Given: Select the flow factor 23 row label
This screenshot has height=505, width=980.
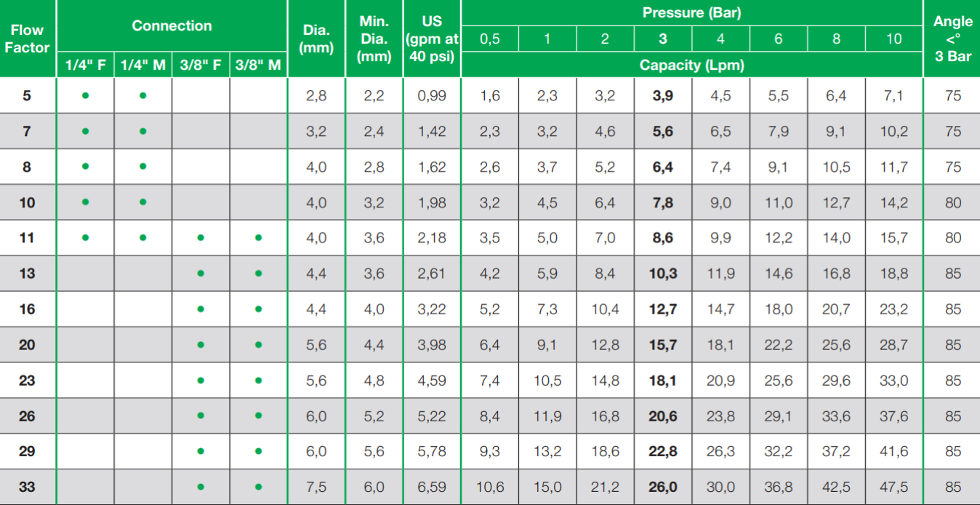Looking at the screenshot, I should click(27, 381).
